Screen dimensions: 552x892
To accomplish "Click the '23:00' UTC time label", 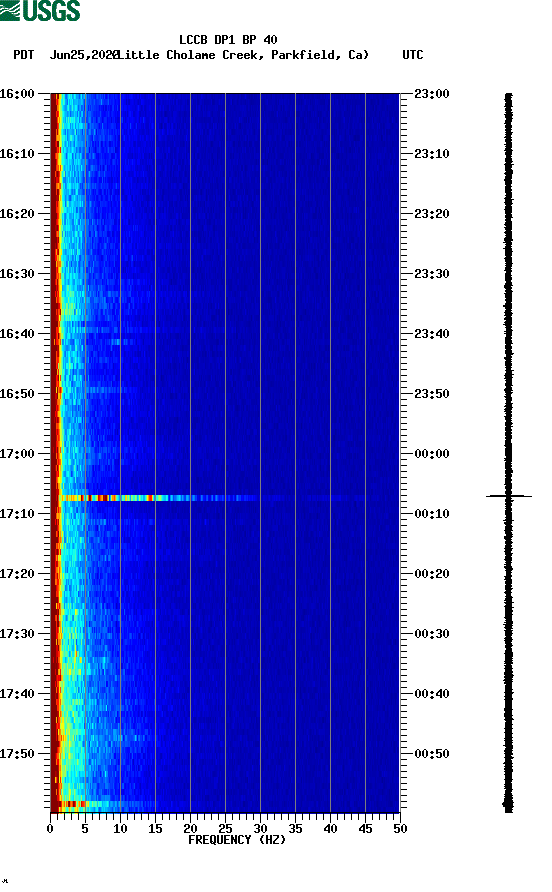I will [x=432, y=93].
